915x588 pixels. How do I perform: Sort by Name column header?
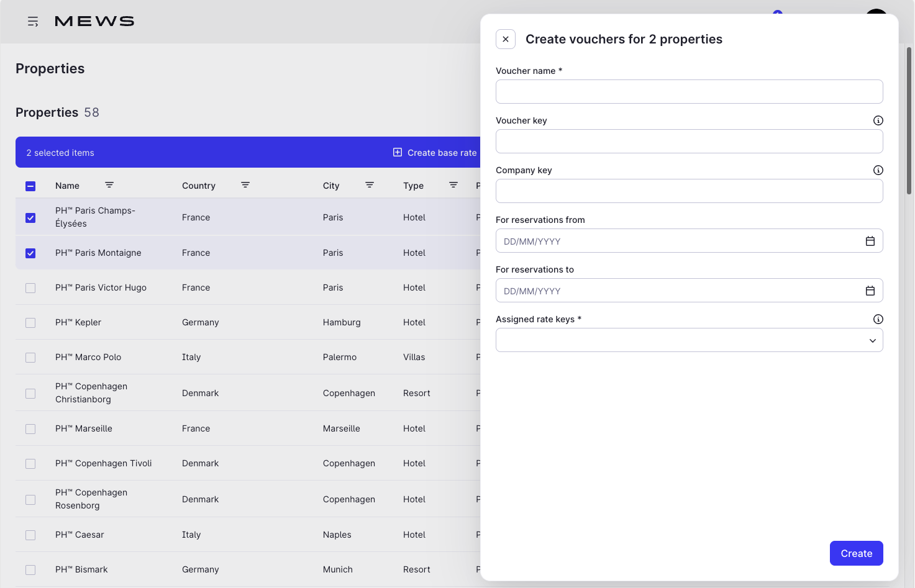pyautogui.click(x=67, y=186)
